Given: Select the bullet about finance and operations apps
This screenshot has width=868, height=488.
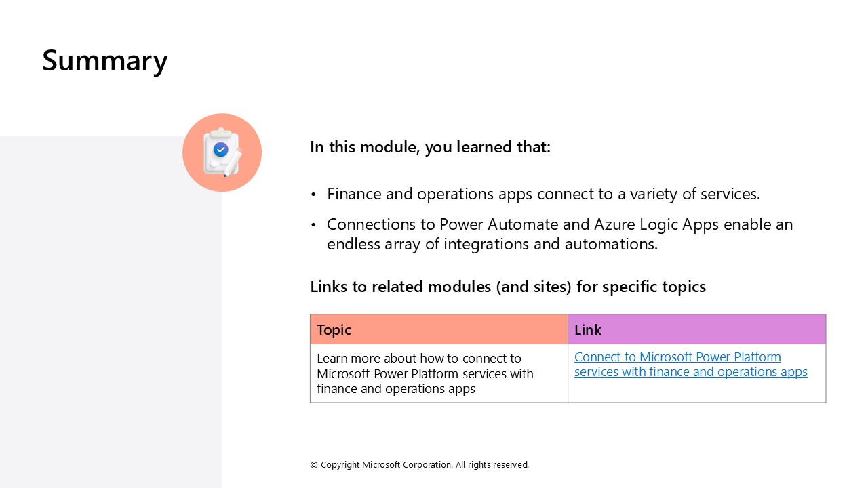Looking at the screenshot, I should (543, 194).
